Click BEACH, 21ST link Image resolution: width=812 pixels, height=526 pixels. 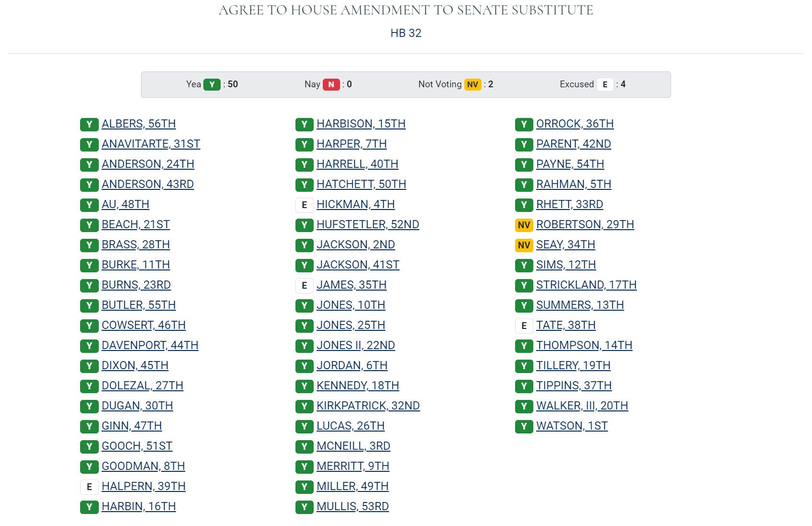[136, 224]
